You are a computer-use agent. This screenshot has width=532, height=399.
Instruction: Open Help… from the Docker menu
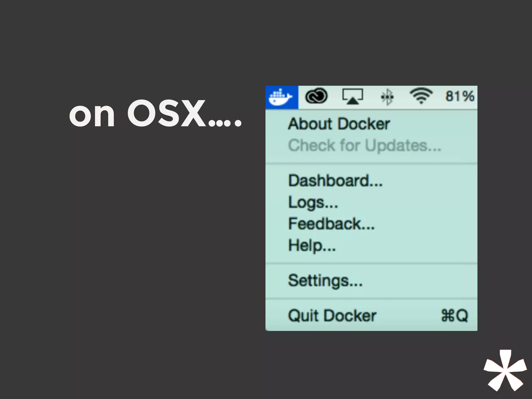pyautogui.click(x=371, y=245)
